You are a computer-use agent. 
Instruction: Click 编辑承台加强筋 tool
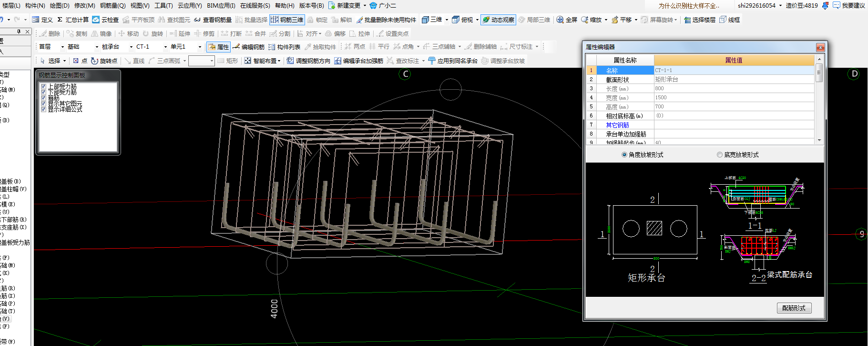358,61
